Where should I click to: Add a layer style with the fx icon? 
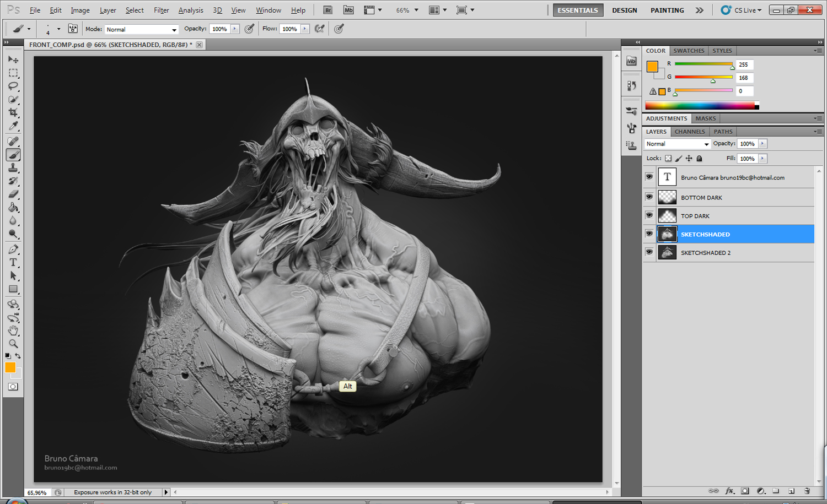coord(729,491)
